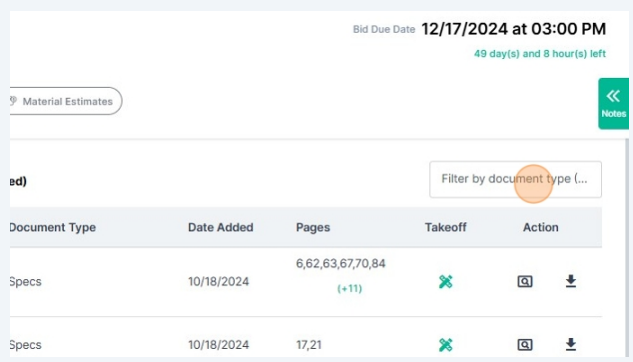Screen dimensions: 633x362
Task: Select the first row's Specs document type cell
Action: pyautogui.click(x=25, y=282)
